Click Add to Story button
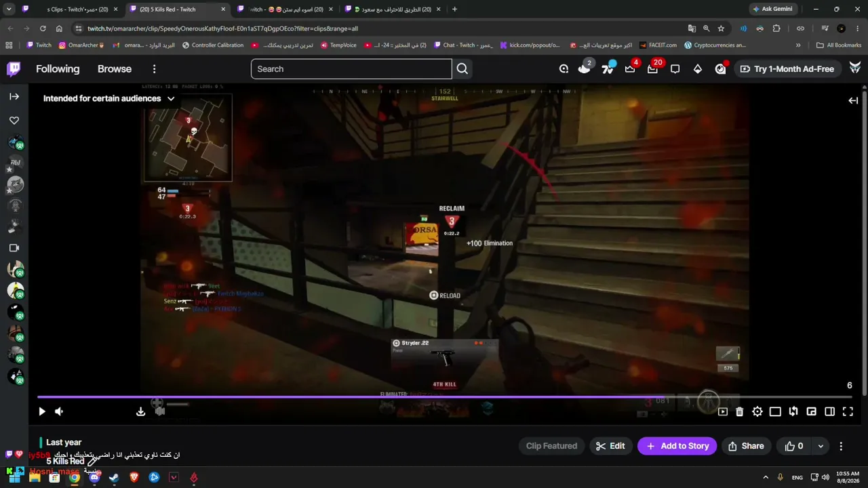This screenshot has width=868, height=488. (x=677, y=446)
